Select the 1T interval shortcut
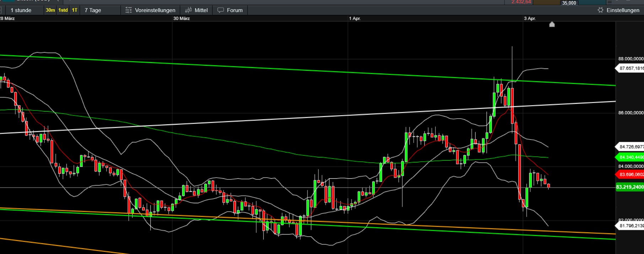The width and height of the screenshot is (644, 254). pos(75,10)
